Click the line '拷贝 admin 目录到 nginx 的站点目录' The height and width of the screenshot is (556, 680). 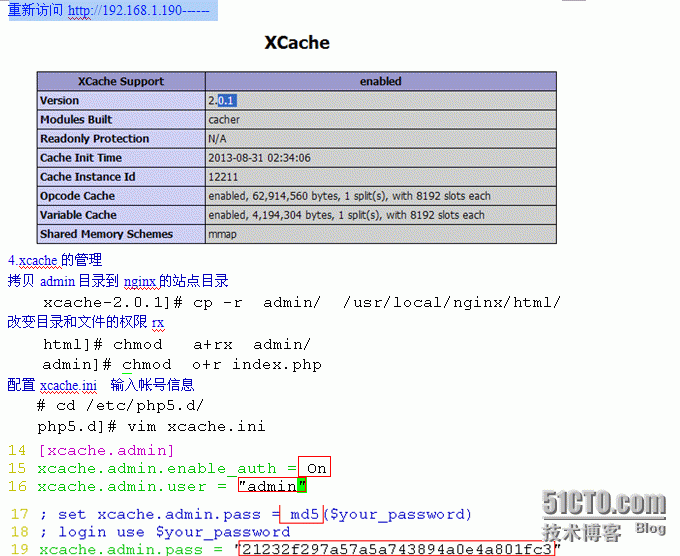pos(118,281)
